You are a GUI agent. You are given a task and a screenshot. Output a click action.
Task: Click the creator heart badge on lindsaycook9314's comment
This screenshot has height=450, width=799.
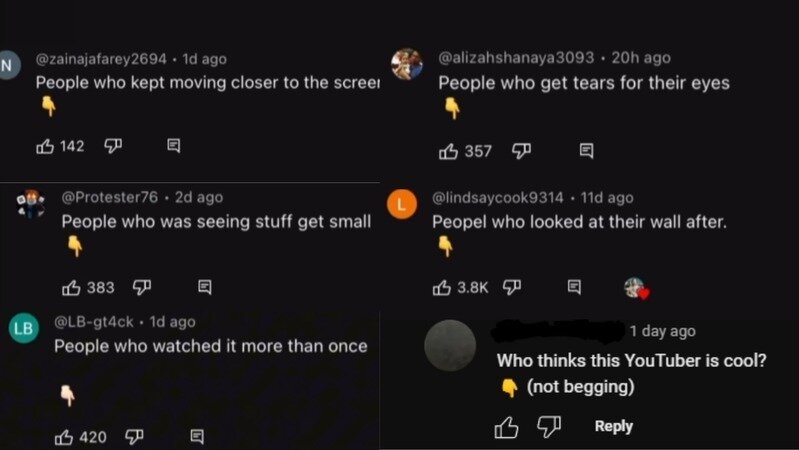coord(636,289)
